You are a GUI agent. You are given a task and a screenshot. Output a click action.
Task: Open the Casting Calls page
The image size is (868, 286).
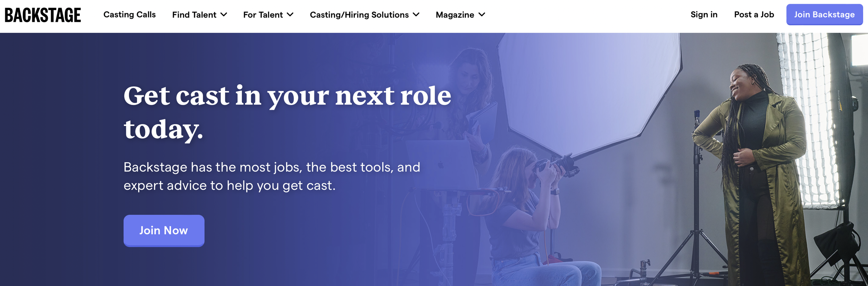[x=130, y=15]
